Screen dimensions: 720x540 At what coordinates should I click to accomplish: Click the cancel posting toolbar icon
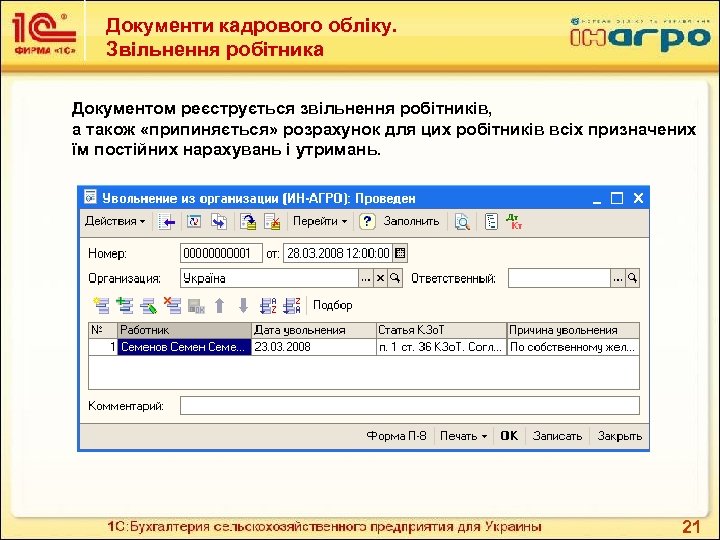click(x=272, y=222)
